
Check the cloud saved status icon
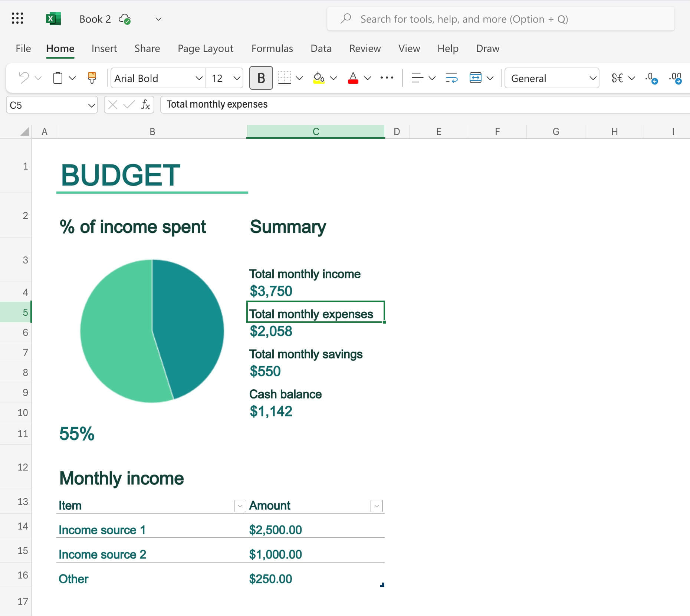tap(125, 19)
